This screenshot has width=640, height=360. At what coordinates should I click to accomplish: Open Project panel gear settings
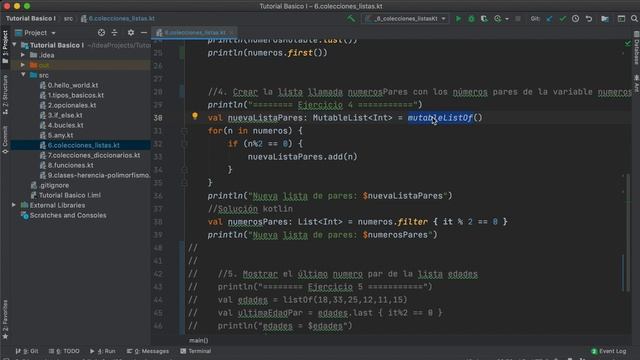[x=131, y=33]
